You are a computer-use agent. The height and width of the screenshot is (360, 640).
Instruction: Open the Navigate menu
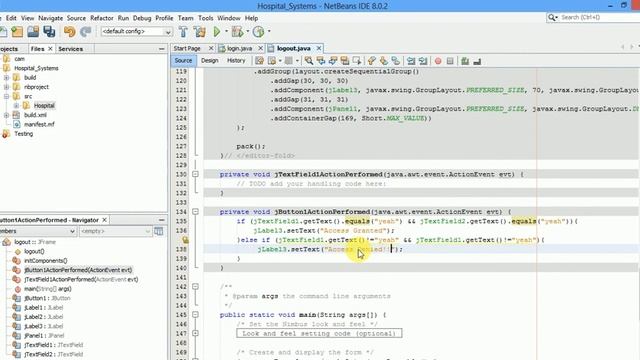coord(51,18)
